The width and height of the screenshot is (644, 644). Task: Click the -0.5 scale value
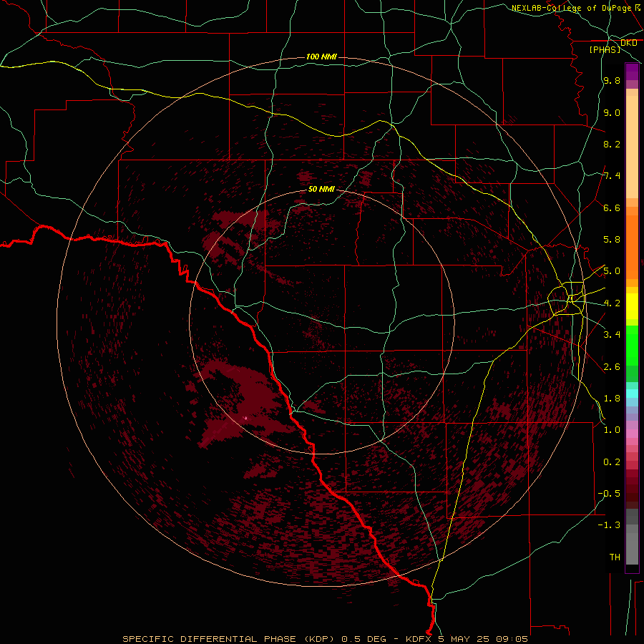[609, 494]
